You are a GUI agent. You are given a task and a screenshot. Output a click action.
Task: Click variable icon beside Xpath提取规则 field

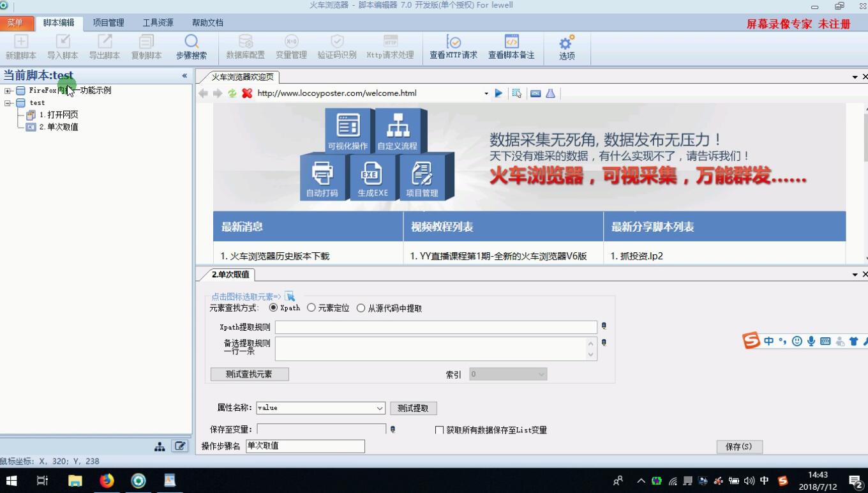[x=604, y=326]
